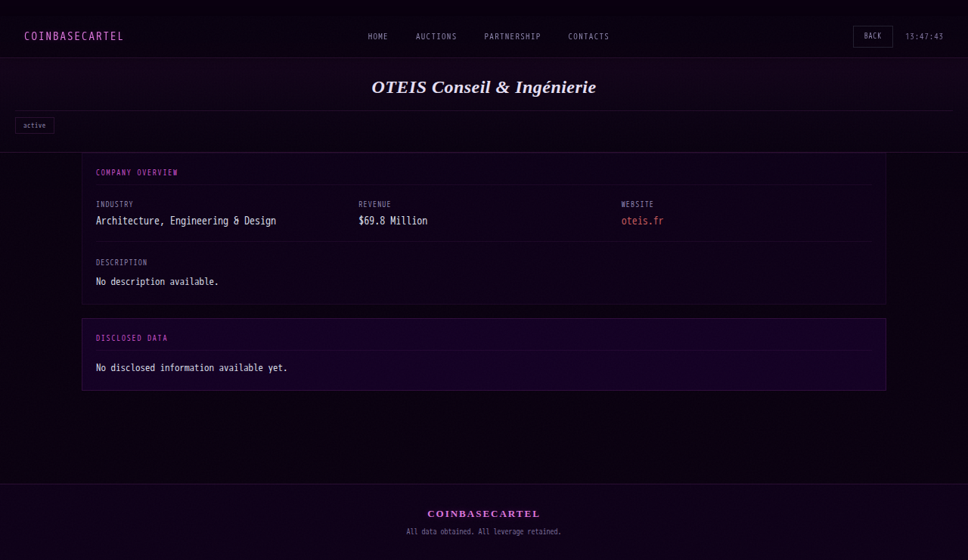Click 'All data obtained. All leverage retained.'

pyautogui.click(x=484, y=532)
